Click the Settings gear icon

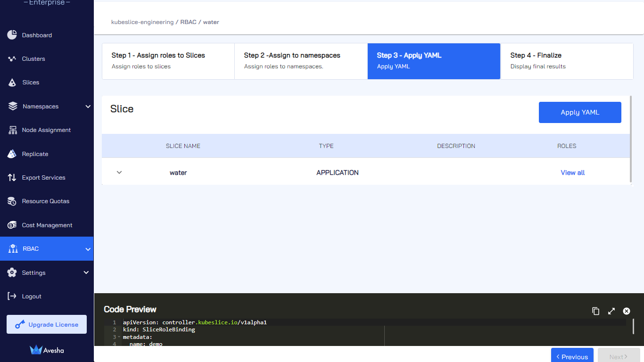12,272
